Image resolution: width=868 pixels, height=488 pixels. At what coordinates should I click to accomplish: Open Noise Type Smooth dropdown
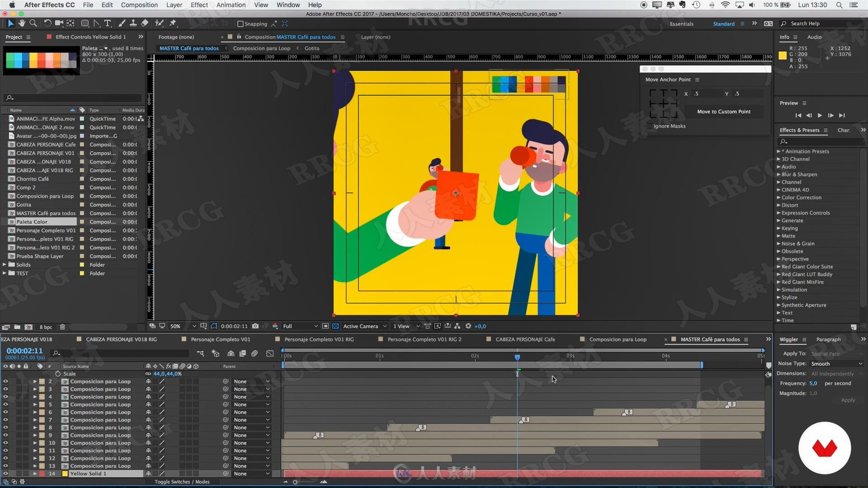836,364
